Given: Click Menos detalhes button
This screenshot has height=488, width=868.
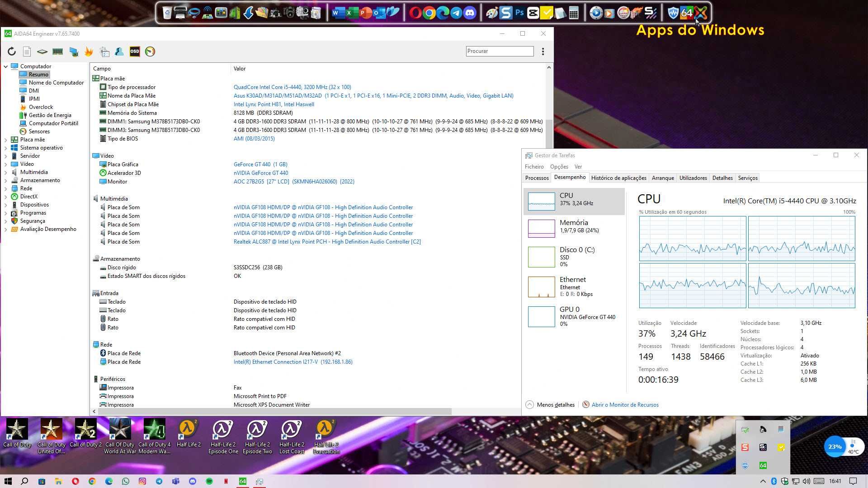Looking at the screenshot, I should 551,405.
